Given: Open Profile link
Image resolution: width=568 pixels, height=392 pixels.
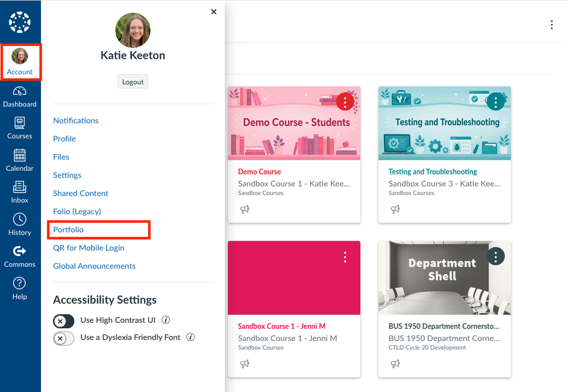Looking at the screenshot, I should click(x=64, y=139).
